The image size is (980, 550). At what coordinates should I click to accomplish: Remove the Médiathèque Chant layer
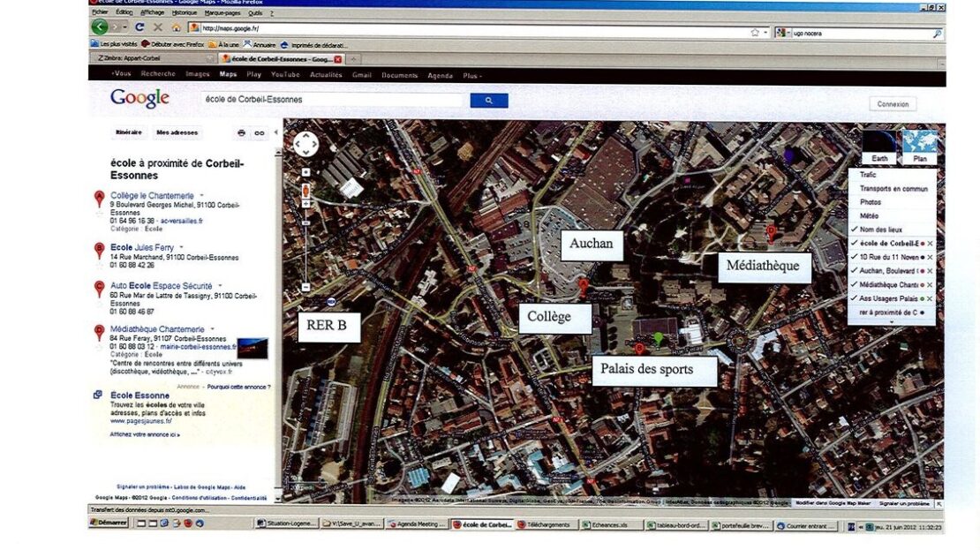point(930,285)
